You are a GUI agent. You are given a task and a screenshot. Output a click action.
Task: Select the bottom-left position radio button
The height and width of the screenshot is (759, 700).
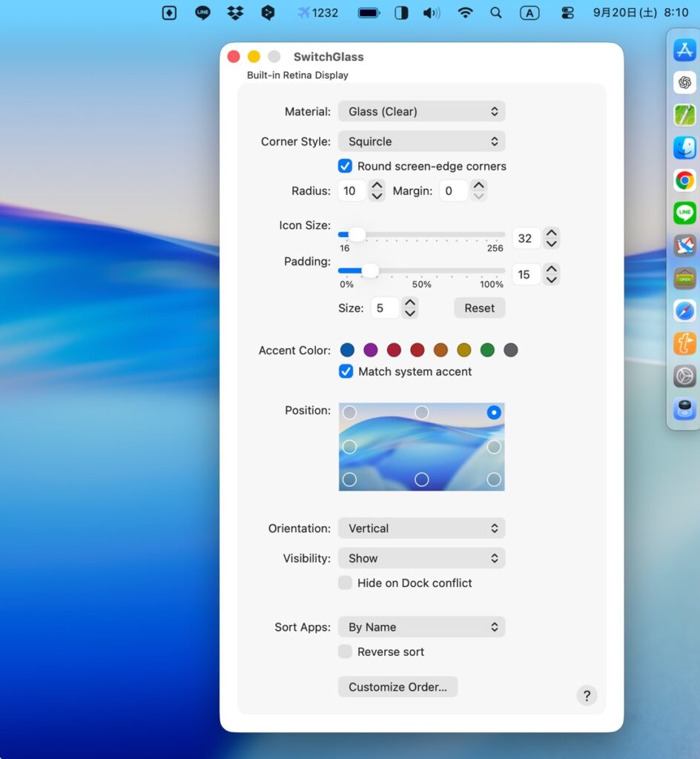point(349,480)
